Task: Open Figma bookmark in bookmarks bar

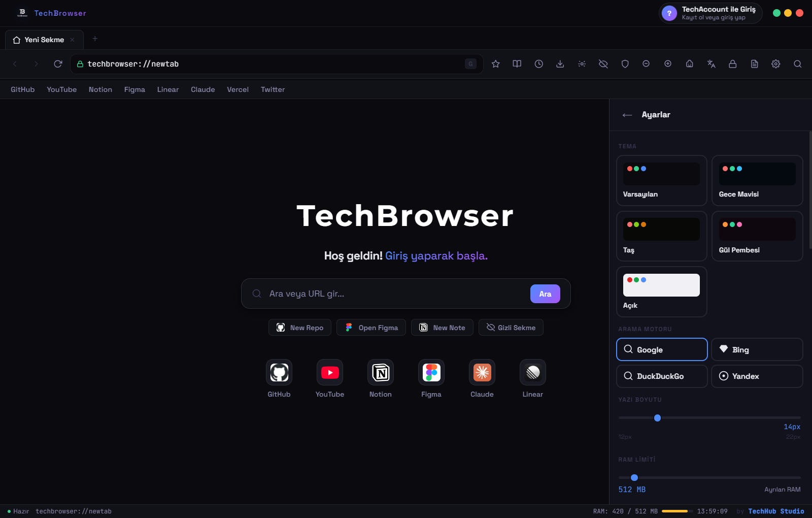Action: coord(134,89)
